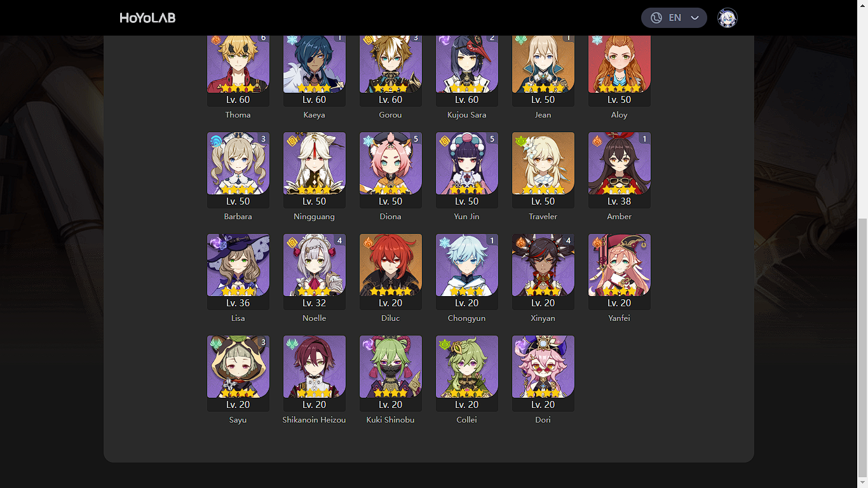Open the EN language dropdown
The image size is (868, 488).
674,18
